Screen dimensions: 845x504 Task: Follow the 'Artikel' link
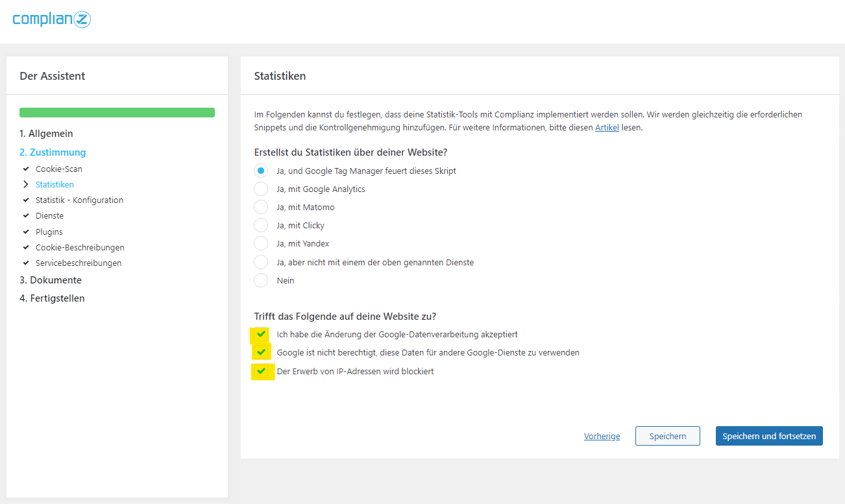[607, 128]
